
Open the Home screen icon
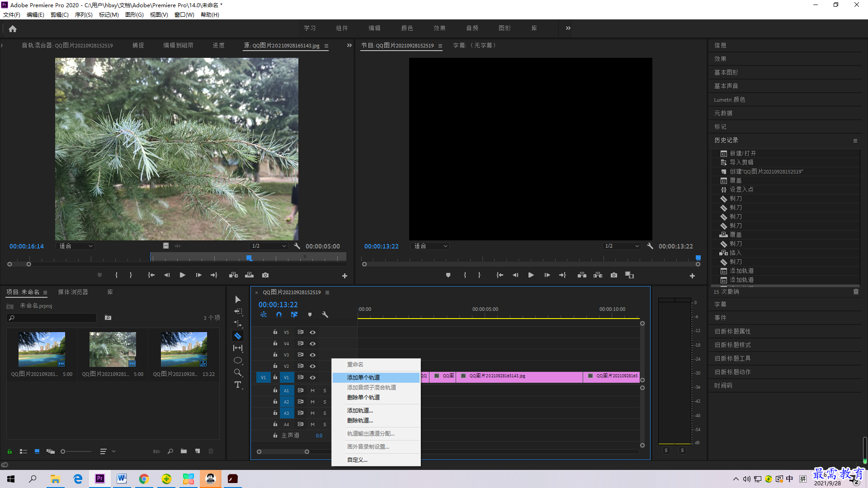13,29
